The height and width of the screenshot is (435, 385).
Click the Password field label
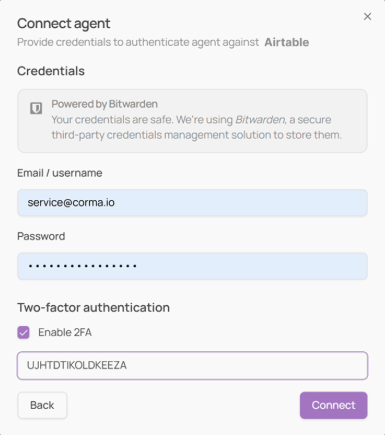41,236
